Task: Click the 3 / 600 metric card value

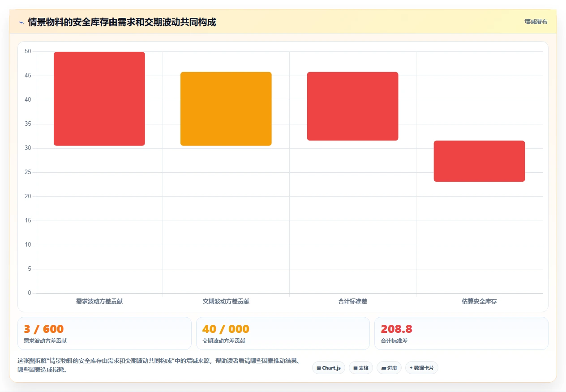Action: (x=44, y=329)
